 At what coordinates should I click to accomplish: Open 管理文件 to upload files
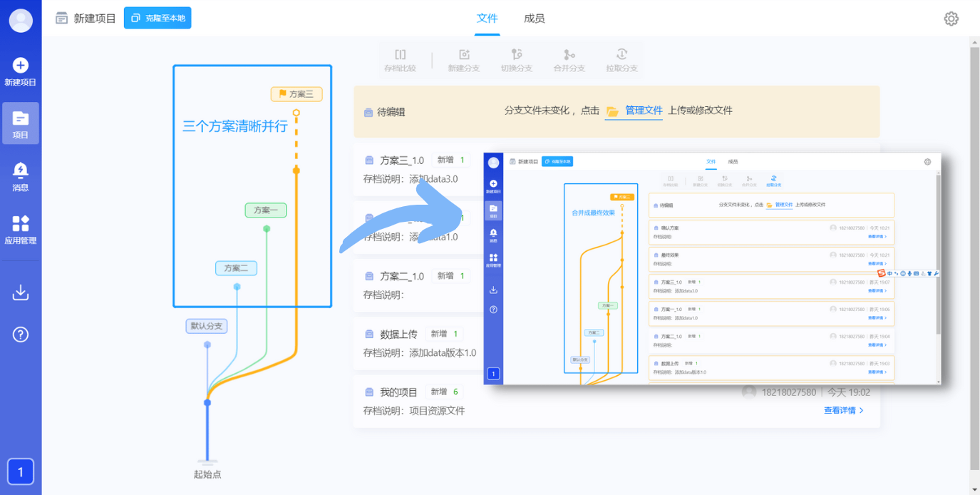(x=646, y=111)
